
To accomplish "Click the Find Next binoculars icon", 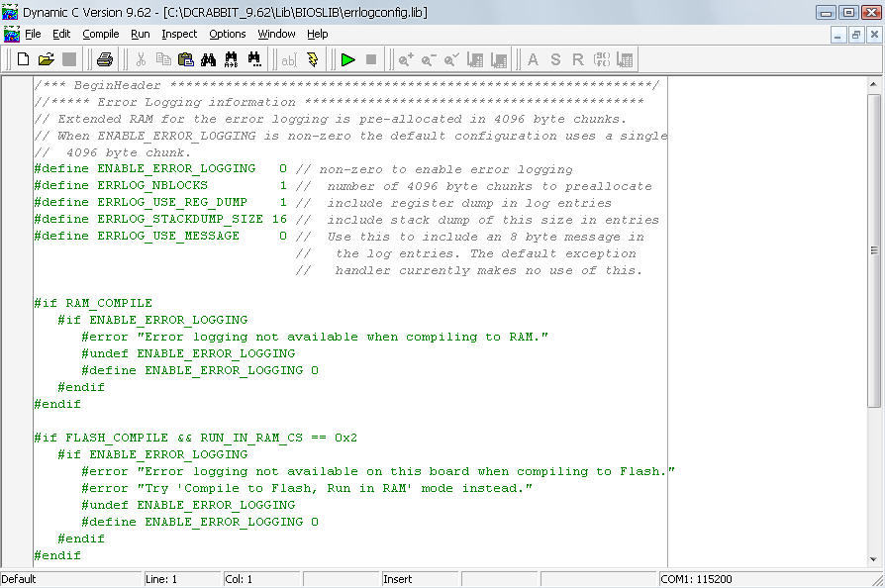I will click(254, 59).
